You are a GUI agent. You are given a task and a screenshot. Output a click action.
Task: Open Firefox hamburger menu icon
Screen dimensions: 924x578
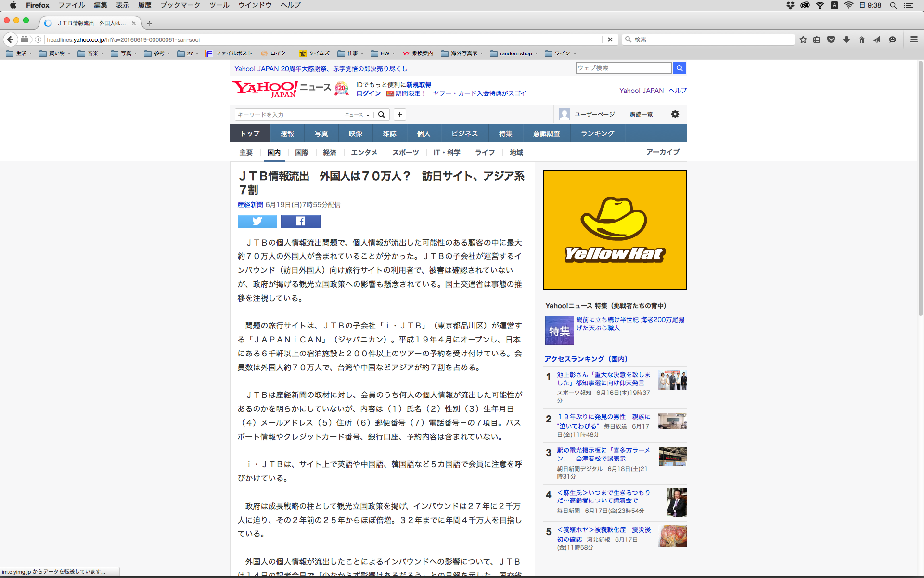[913, 39]
